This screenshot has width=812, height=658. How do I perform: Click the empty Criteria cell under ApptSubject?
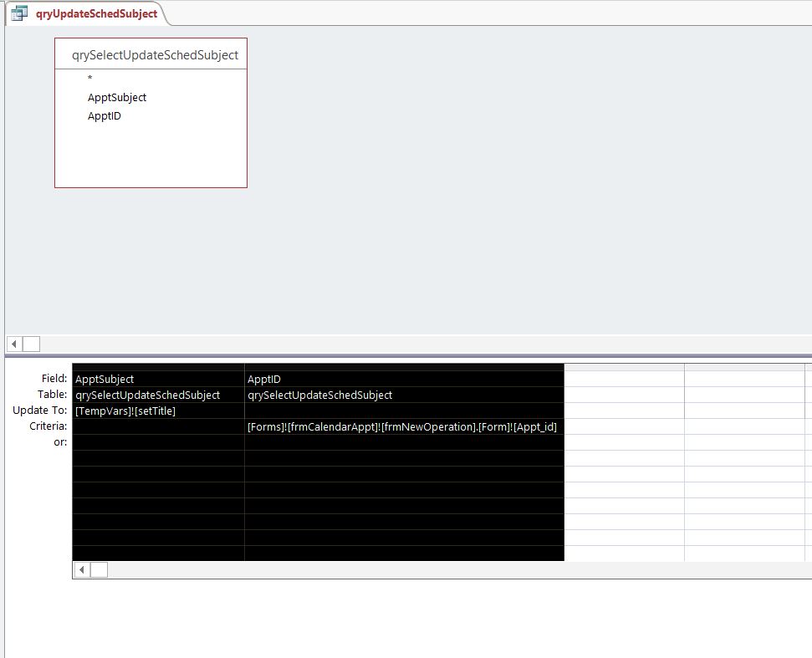pyautogui.click(x=158, y=426)
